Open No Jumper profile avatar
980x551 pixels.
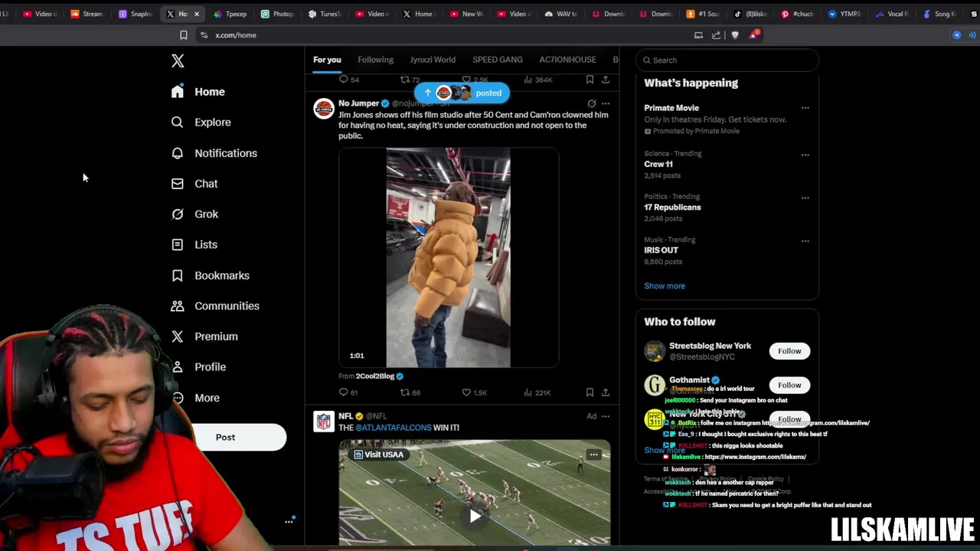click(324, 109)
